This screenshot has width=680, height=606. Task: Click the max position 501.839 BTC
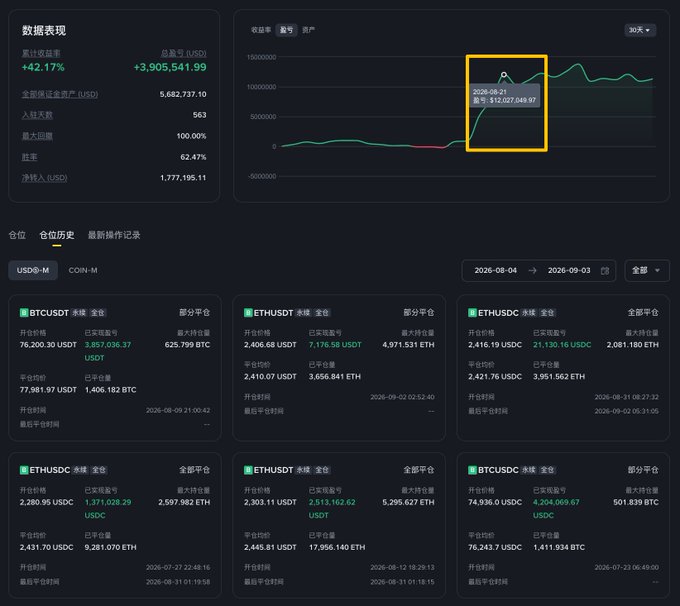pos(636,502)
